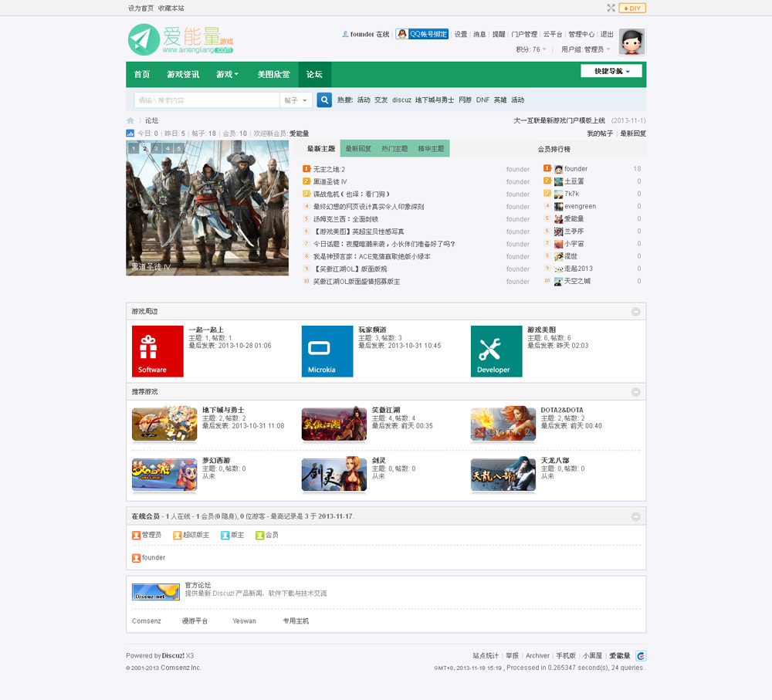The image size is (772, 700).
Task: Show slide 5 of the slideshow
Action: [179, 148]
